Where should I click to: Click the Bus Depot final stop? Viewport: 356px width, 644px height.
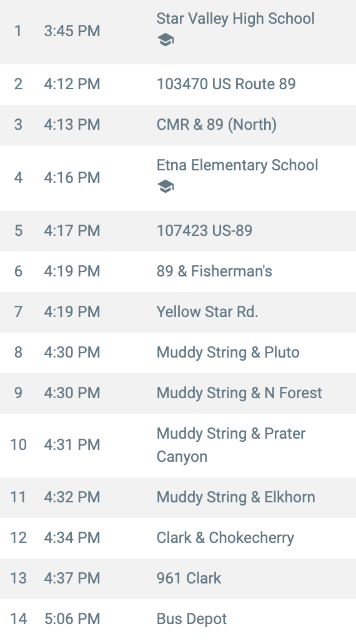coord(192,619)
